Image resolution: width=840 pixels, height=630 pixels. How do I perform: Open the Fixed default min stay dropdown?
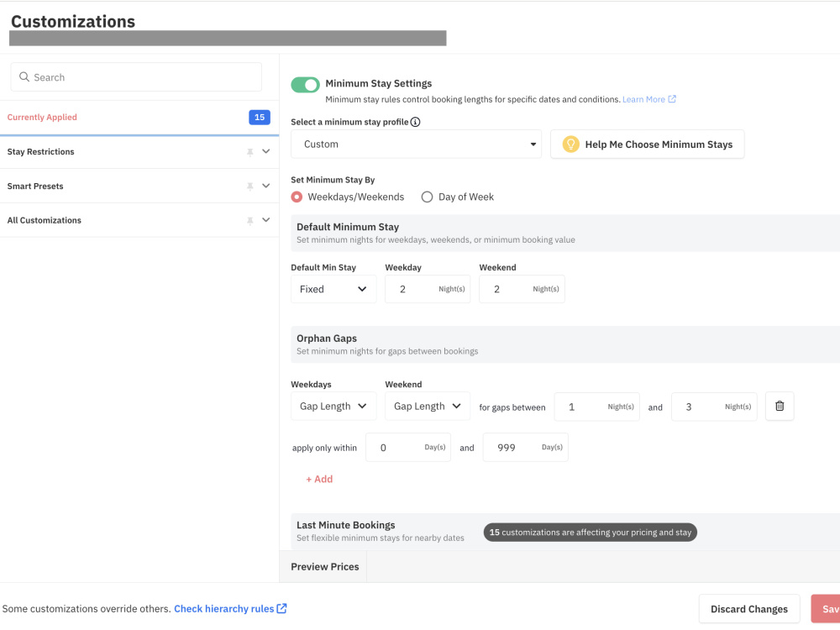point(333,289)
